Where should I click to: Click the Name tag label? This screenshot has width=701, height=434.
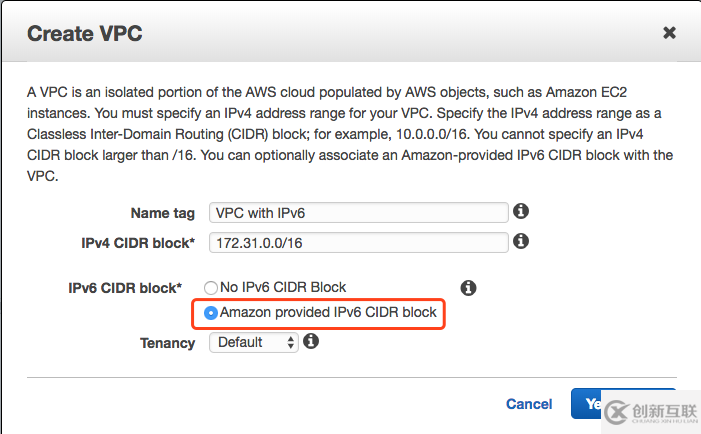(x=163, y=213)
